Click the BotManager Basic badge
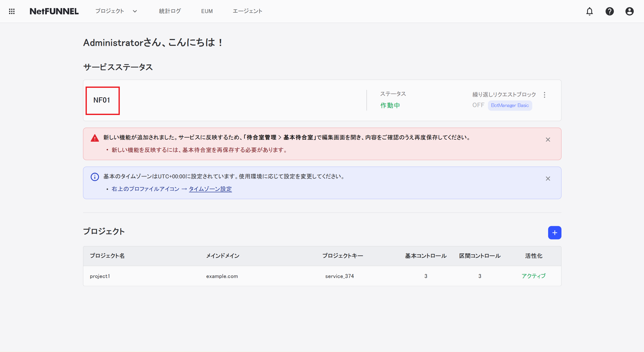This screenshot has height=352, width=644. tap(510, 105)
